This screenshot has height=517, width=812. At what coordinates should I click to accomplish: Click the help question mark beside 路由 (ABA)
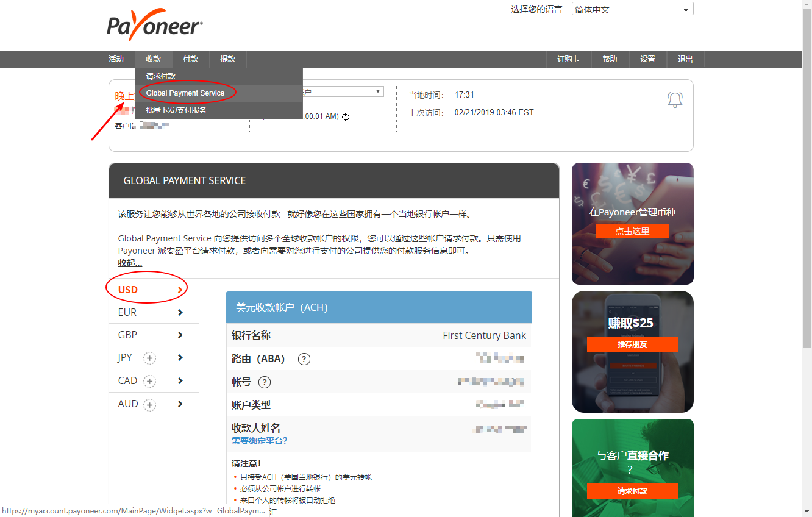coord(304,359)
